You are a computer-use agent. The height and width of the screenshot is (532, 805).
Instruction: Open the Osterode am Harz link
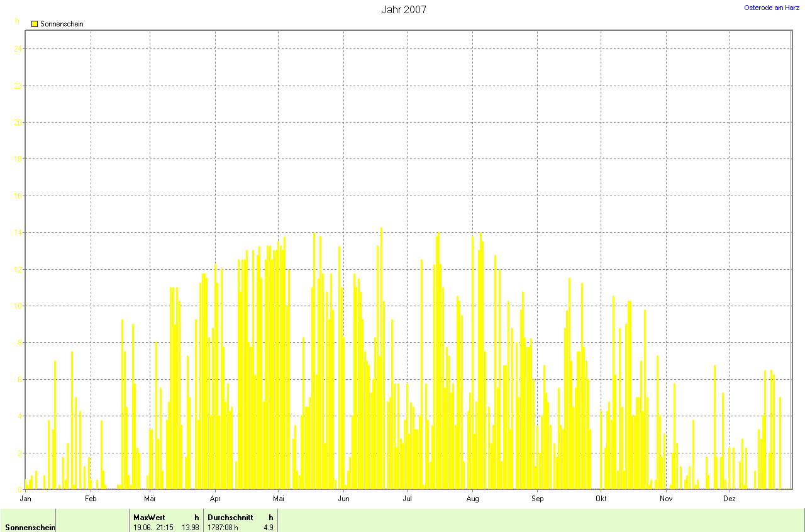click(x=772, y=8)
